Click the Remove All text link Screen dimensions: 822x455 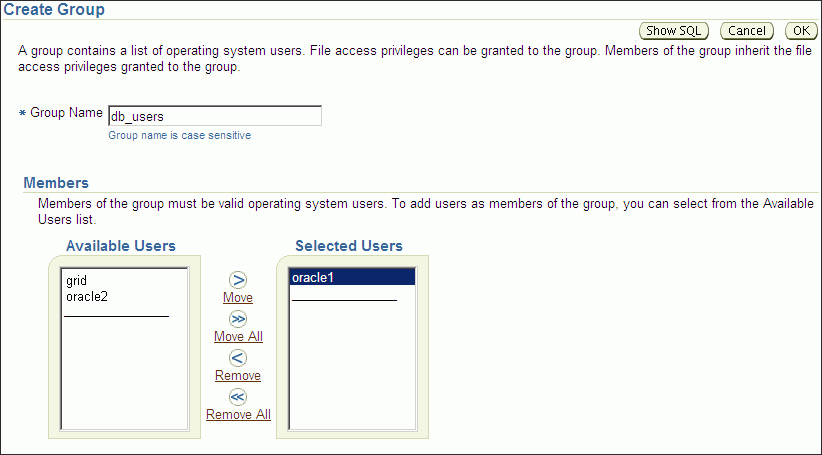pos(238,415)
